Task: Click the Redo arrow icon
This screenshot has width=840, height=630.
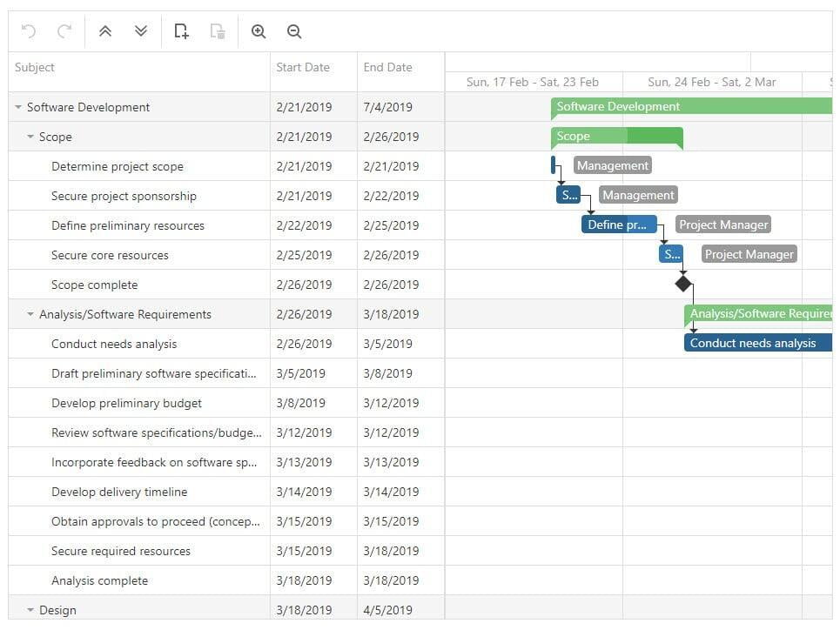Action: [x=64, y=31]
